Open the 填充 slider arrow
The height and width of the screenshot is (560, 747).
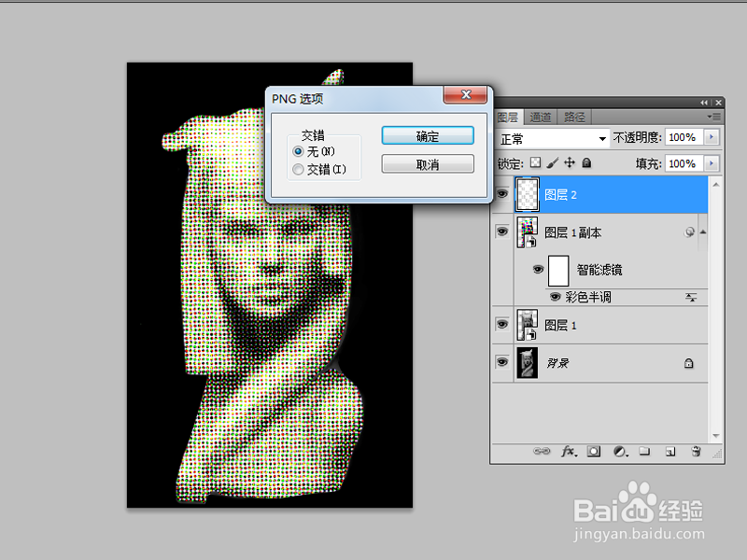pyautogui.click(x=712, y=163)
